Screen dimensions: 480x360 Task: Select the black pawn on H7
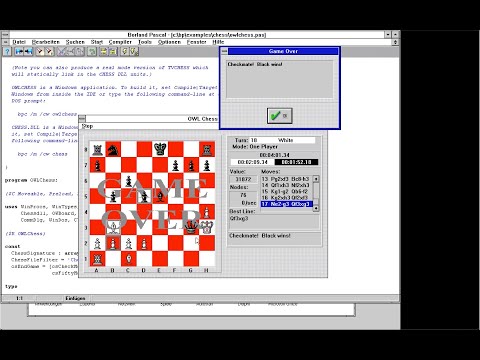pos(207,165)
